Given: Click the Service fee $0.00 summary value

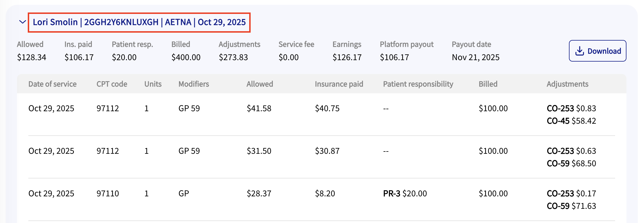Looking at the screenshot, I should [x=288, y=57].
